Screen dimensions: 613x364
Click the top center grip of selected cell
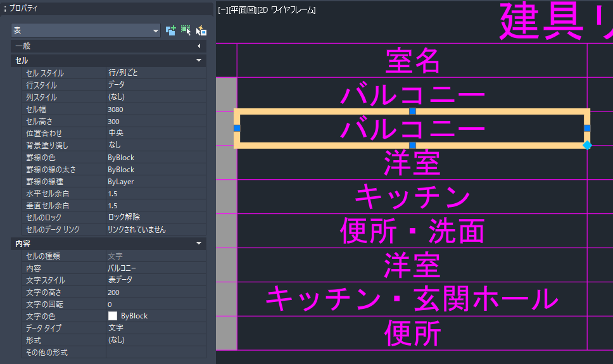412,111
